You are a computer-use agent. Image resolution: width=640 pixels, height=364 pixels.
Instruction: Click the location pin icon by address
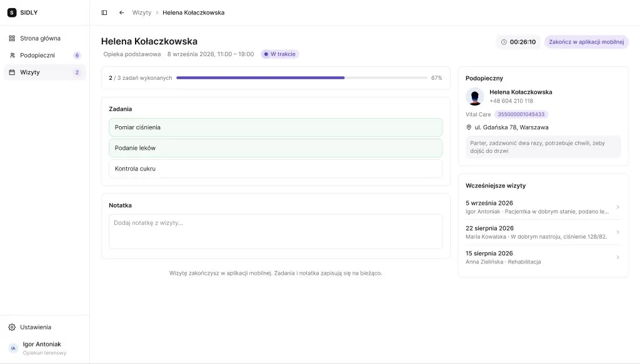tap(469, 127)
